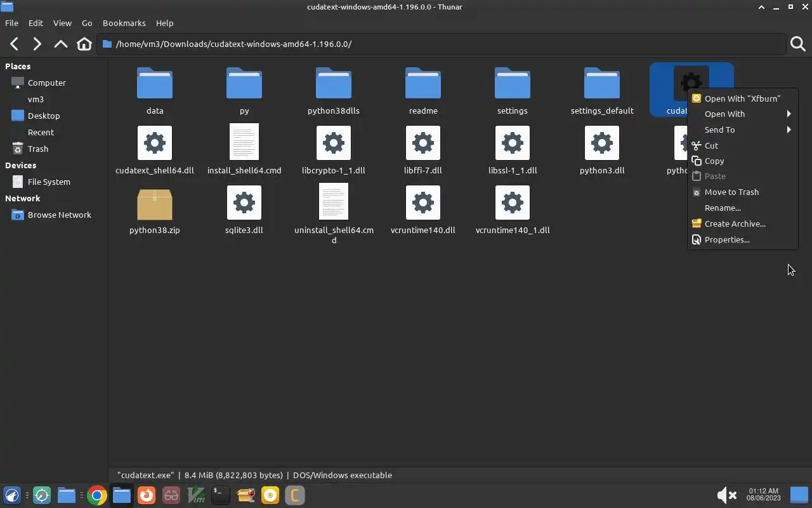Open the Help menu
The width and height of the screenshot is (812, 508).
164,23
